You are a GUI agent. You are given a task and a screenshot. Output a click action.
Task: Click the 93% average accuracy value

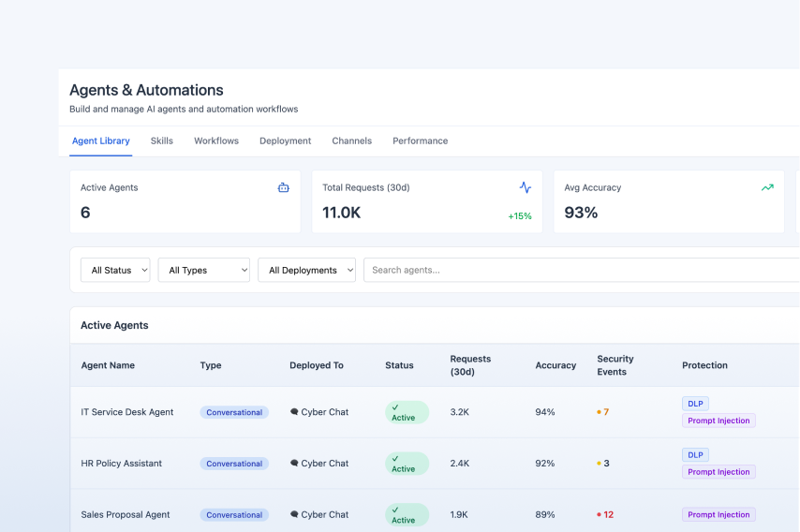pos(581,213)
